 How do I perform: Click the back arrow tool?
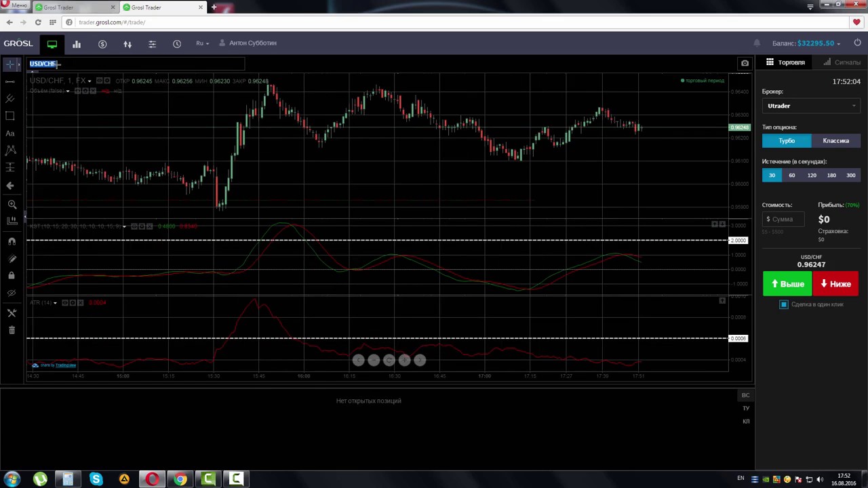pos(10,185)
